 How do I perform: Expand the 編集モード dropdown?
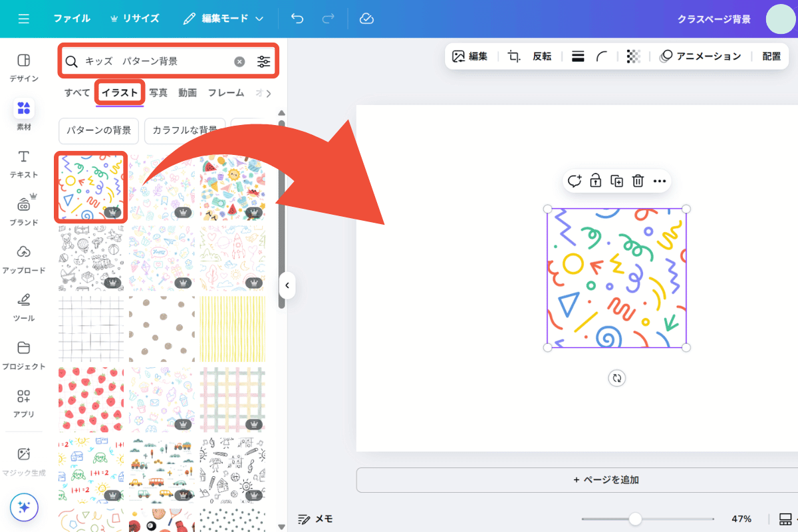pyautogui.click(x=224, y=19)
